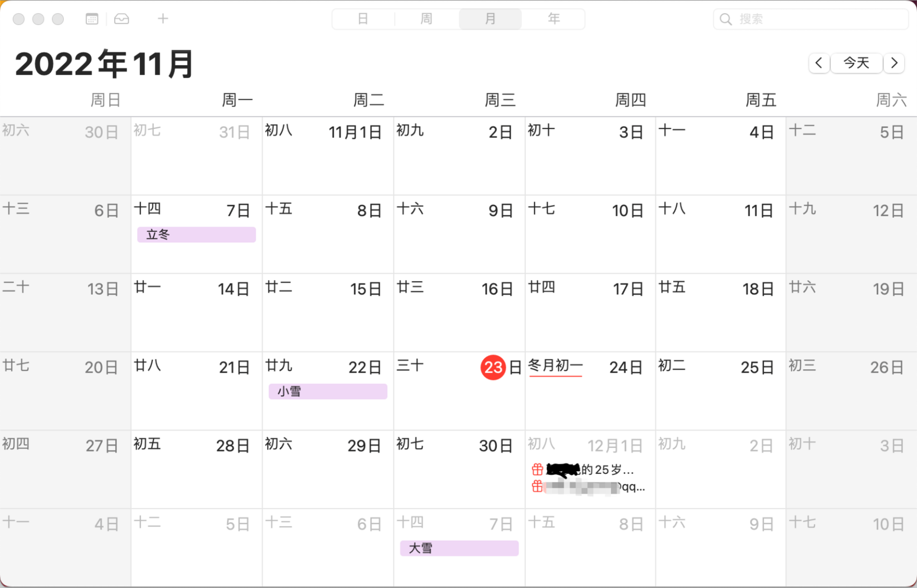Go to next month with right chevron

894,63
